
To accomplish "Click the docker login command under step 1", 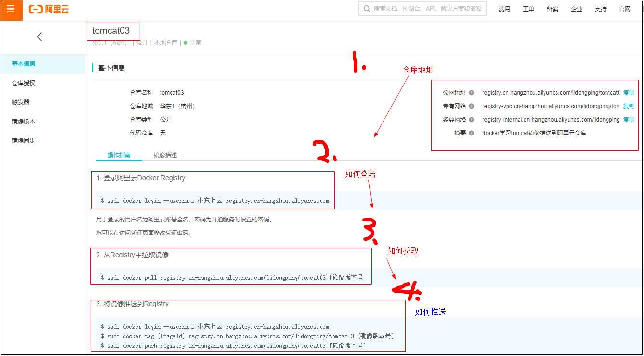I will 215,201.
